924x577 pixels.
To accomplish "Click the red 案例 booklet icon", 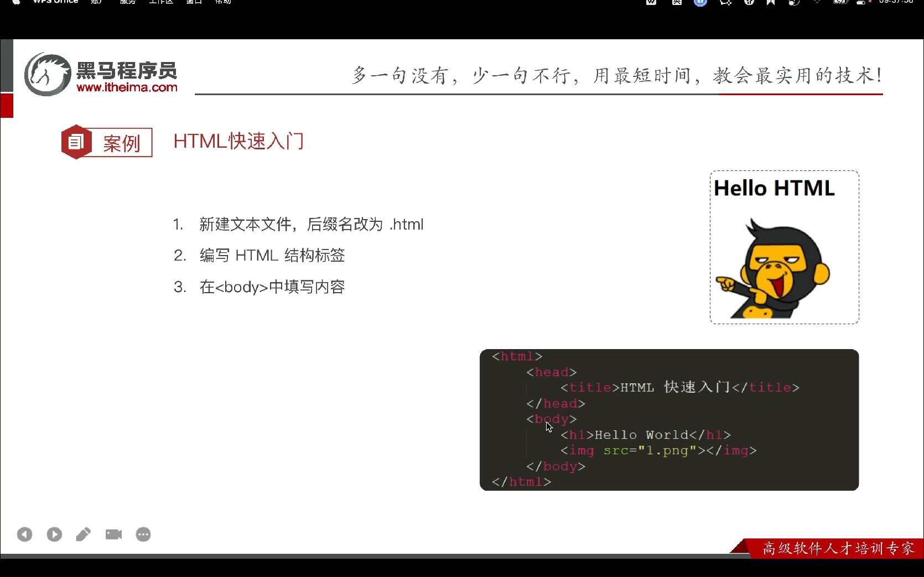I will pyautogui.click(x=76, y=142).
